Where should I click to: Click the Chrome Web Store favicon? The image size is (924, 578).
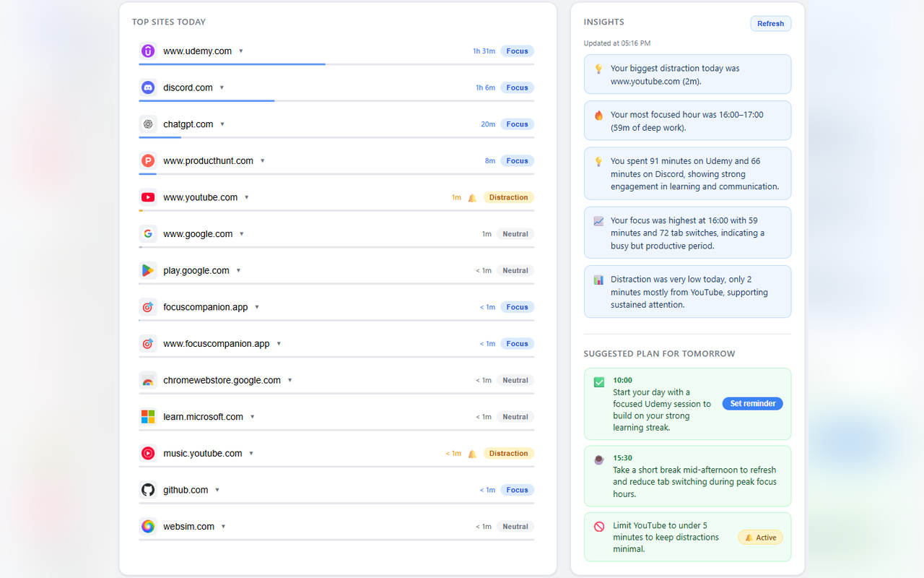pyautogui.click(x=148, y=380)
